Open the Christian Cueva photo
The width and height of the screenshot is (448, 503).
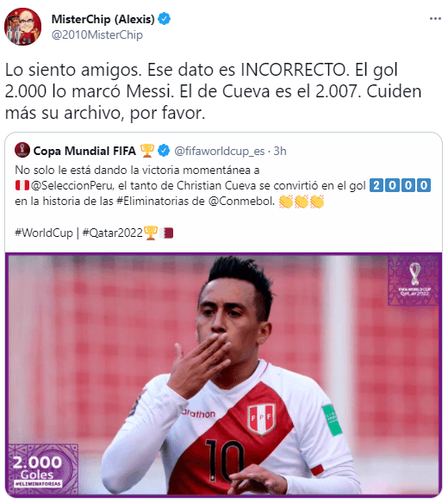pos(224,375)
